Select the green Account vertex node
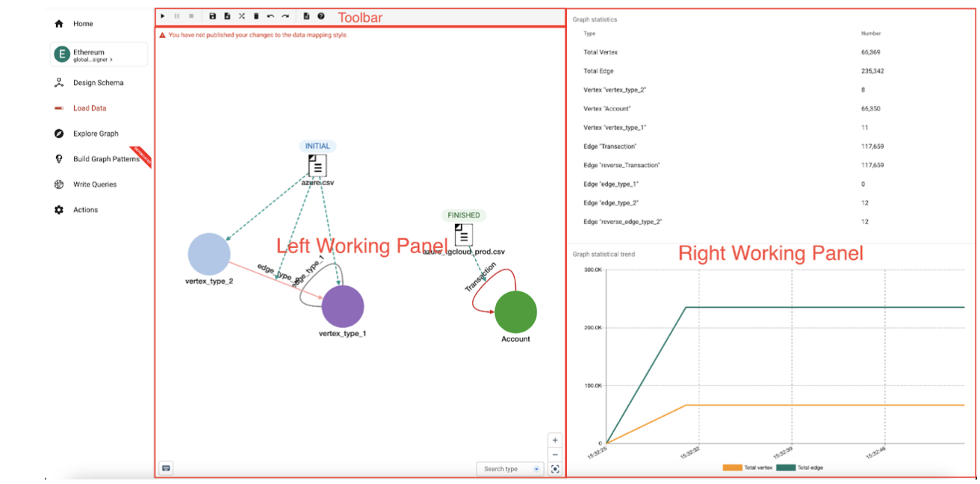 click(x=515, y=312)
